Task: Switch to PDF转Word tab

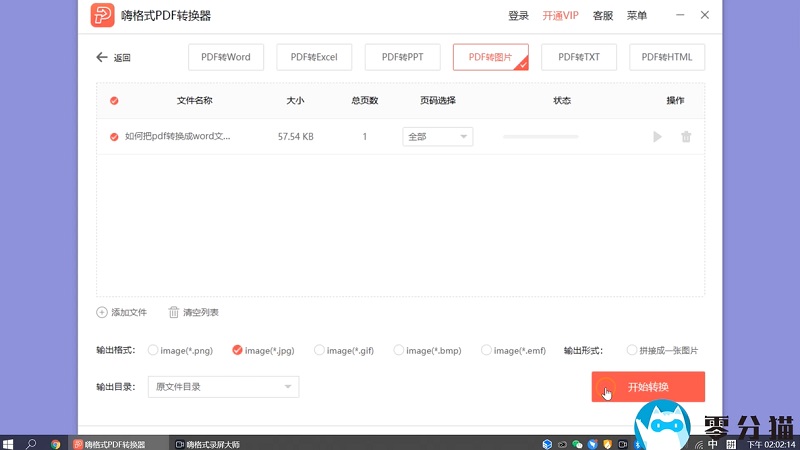Action: point(226,57)
